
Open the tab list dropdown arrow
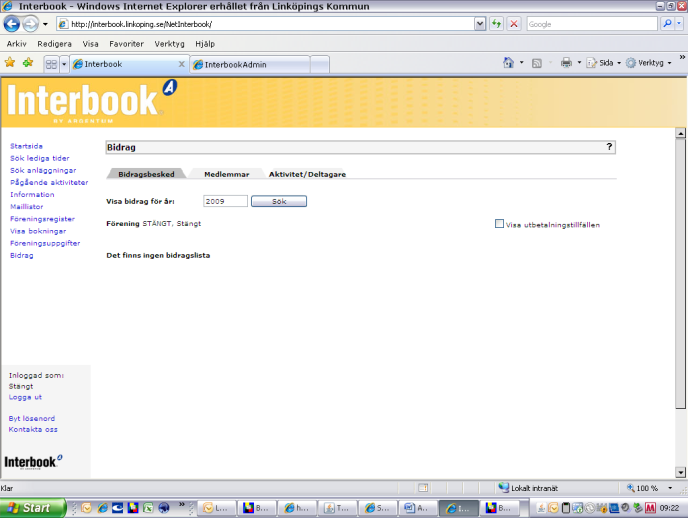(64, 64)
